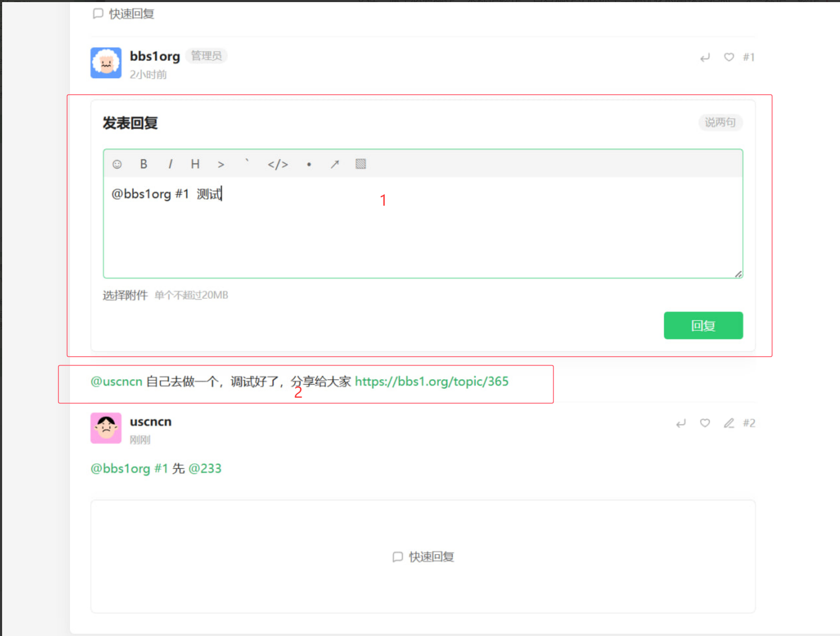Insert blockquote with the > button
The image size is (840, 636).
click(221, 165)
